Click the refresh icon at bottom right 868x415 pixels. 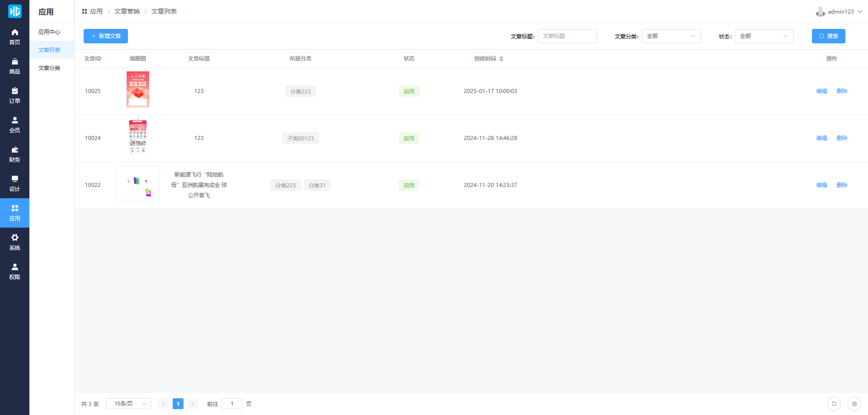(x=834, y=404)
